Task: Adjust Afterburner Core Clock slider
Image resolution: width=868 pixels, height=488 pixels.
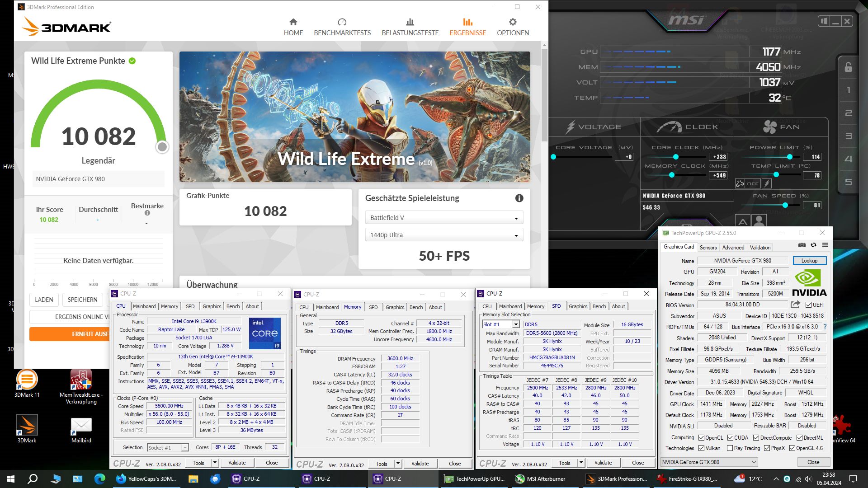Action: [676, 157]
